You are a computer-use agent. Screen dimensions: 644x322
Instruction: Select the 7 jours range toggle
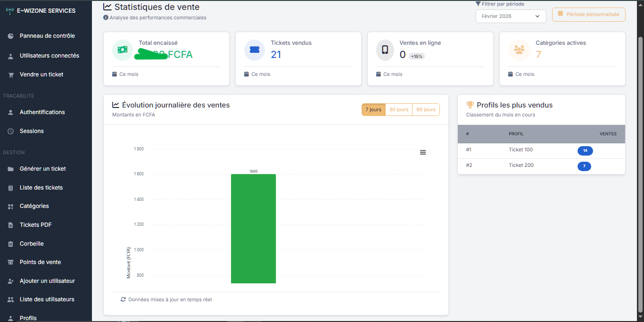click(x=373, y=110)
